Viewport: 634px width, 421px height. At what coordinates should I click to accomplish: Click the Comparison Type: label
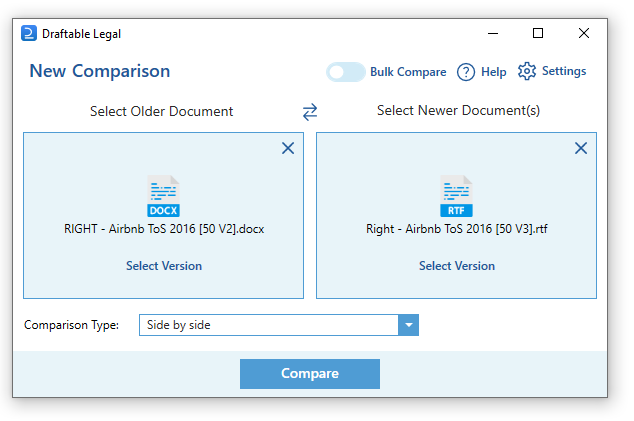click(x=71, y=325)
